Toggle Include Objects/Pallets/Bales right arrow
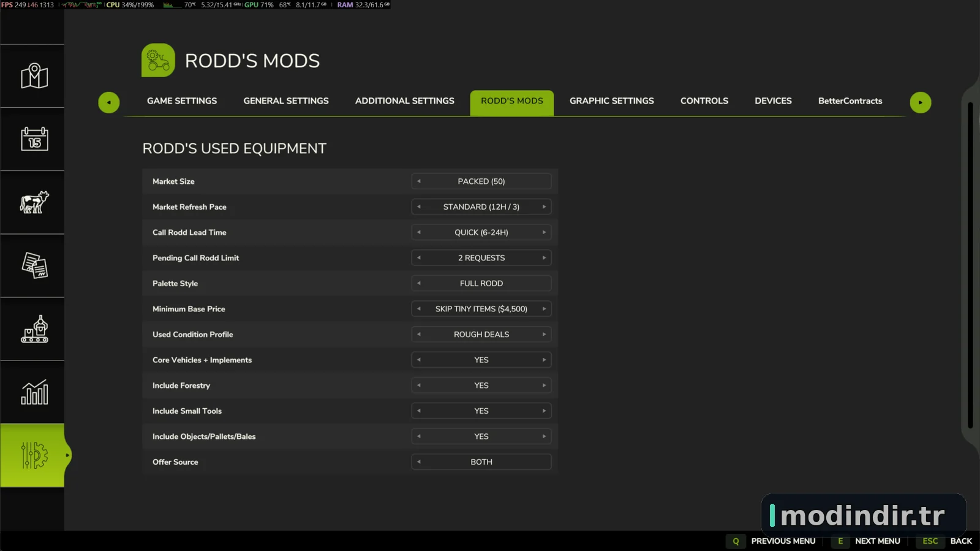 point(544,436)
